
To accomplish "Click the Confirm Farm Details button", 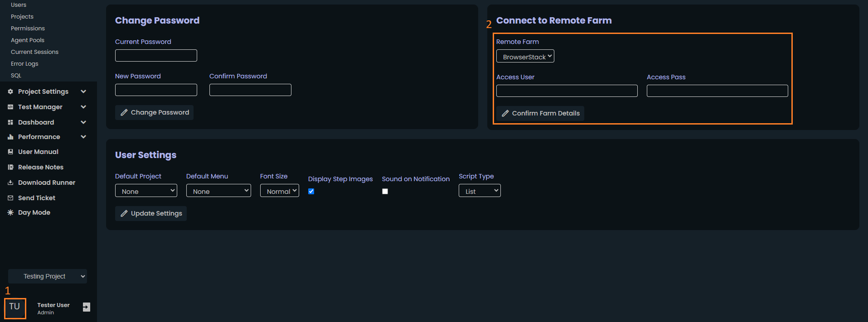I will pos(540,113).
